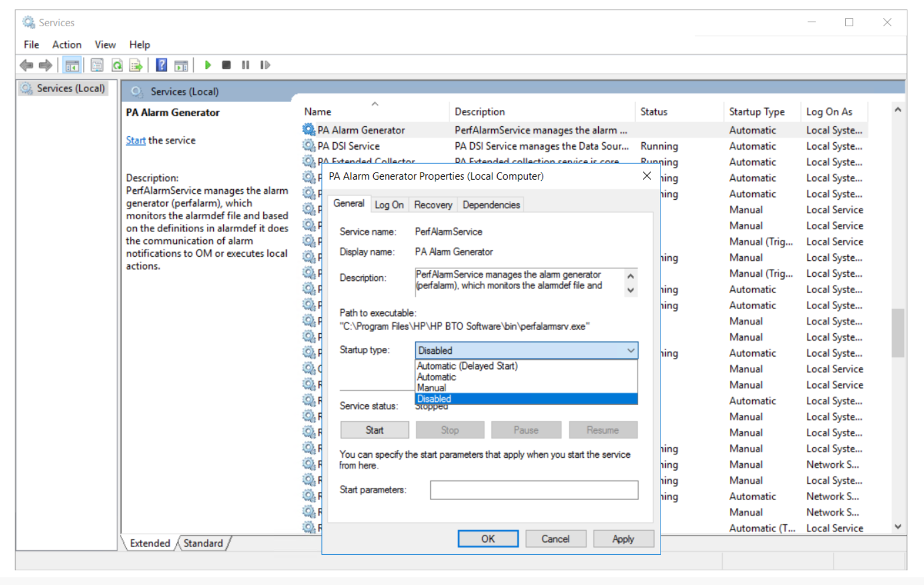Start the service using the green play icon
Screen dimensions: 924x585
tap(208, 65)
